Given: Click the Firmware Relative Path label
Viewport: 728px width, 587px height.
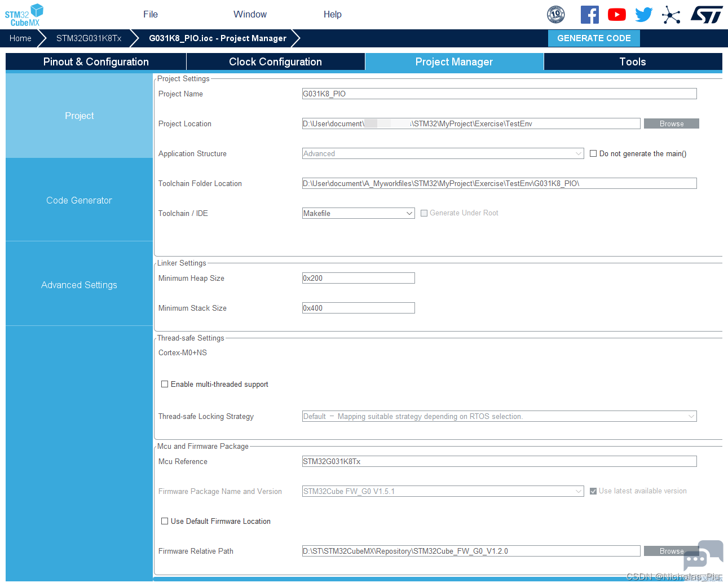Looking at the screenshot, I should point(196,551).
